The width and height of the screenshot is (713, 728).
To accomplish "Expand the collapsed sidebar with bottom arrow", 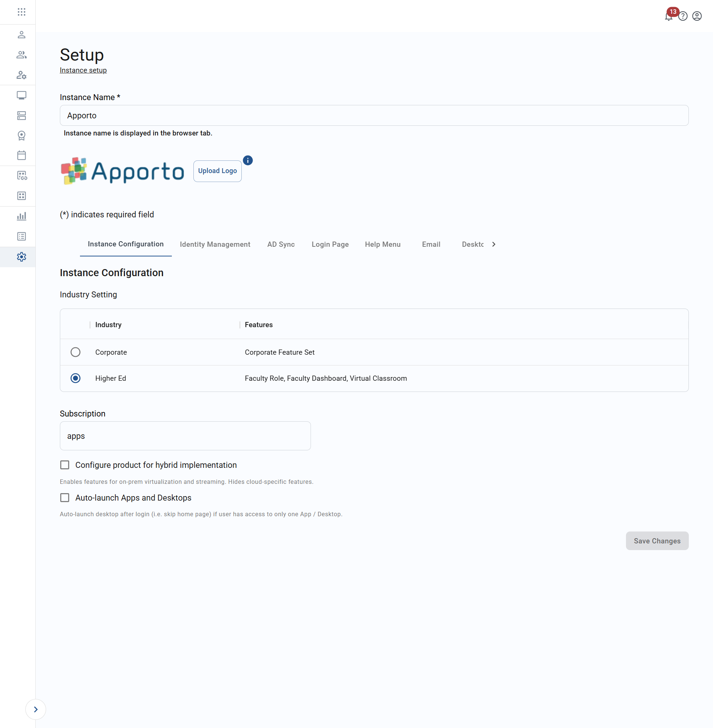I will (36, 709).
